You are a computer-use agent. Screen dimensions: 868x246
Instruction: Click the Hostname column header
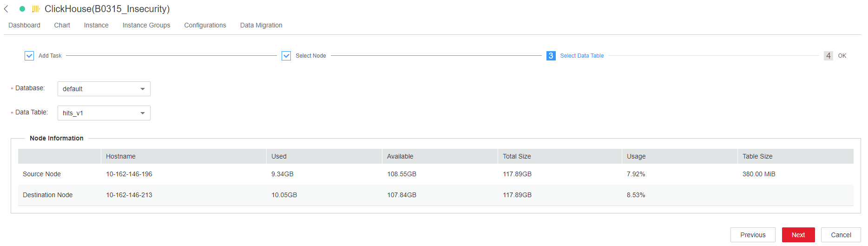click(121, 156)
